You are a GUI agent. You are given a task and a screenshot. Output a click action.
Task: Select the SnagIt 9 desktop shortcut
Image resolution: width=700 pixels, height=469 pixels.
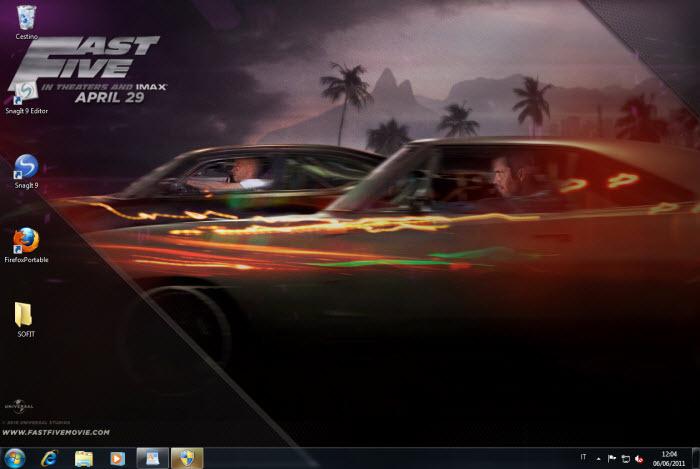[x=26, y=171]
